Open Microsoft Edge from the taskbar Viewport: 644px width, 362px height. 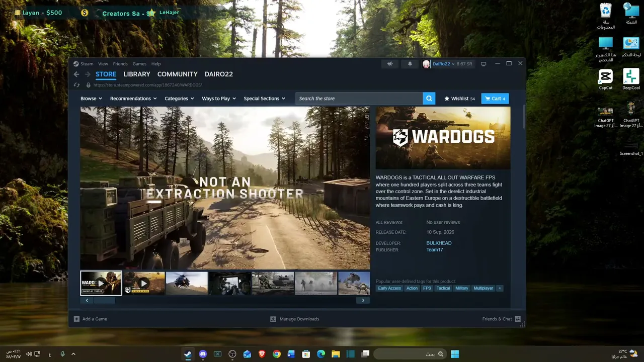[x=321, y=354]
